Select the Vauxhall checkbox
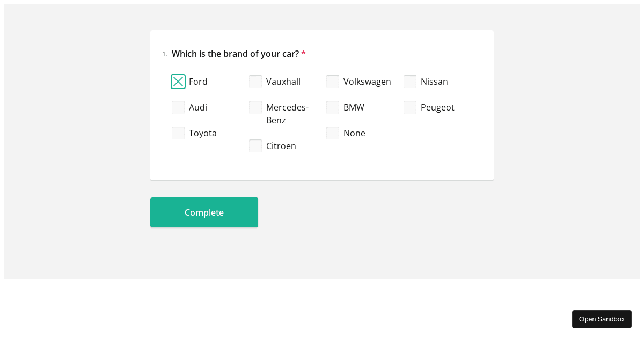644x338 pixels. point(255,82)
